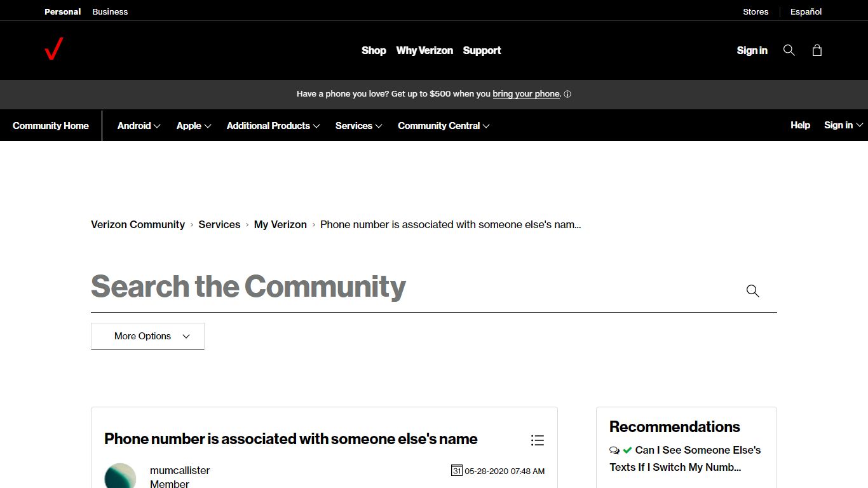
Task: Click the post date 05-28-2020 07:48 AM
Action: (x=505, y=471)
